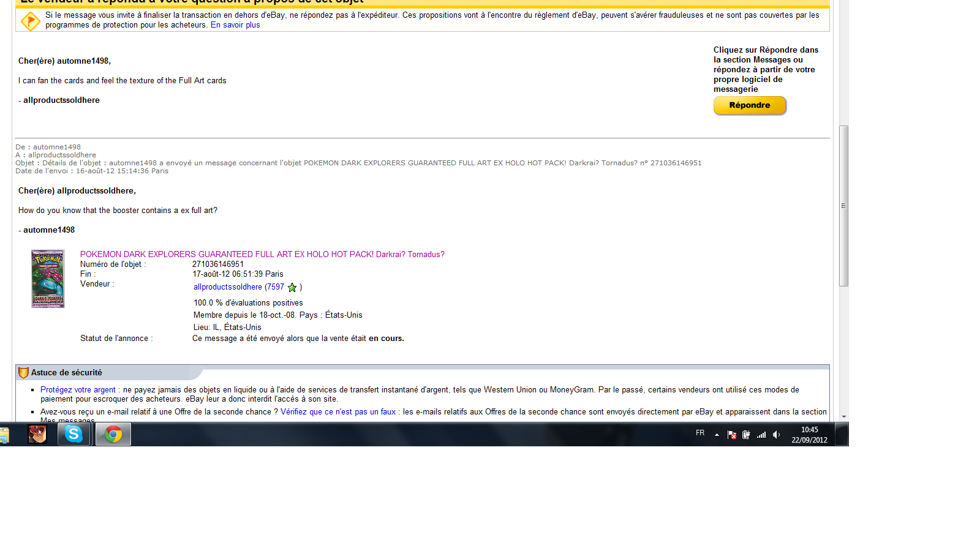The image size is (980, 551).
Task: Click the yellow Répondre button
Action: [x=750, y=105]
